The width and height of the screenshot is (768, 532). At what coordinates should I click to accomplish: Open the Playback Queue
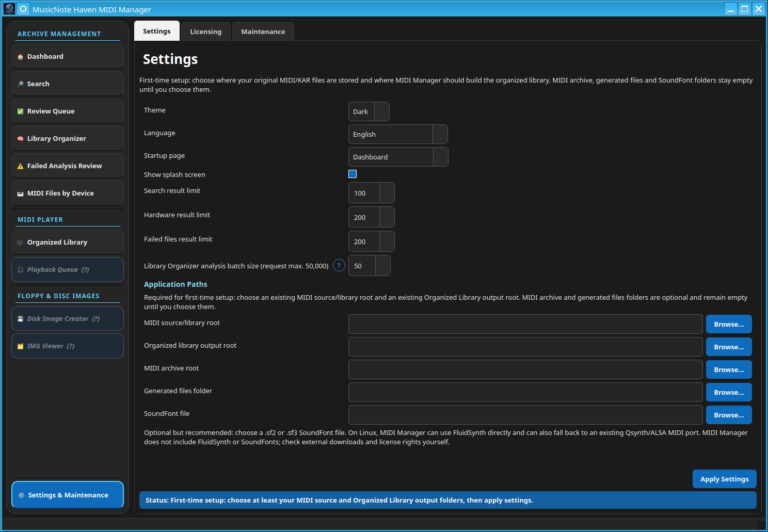click(68, 270)
